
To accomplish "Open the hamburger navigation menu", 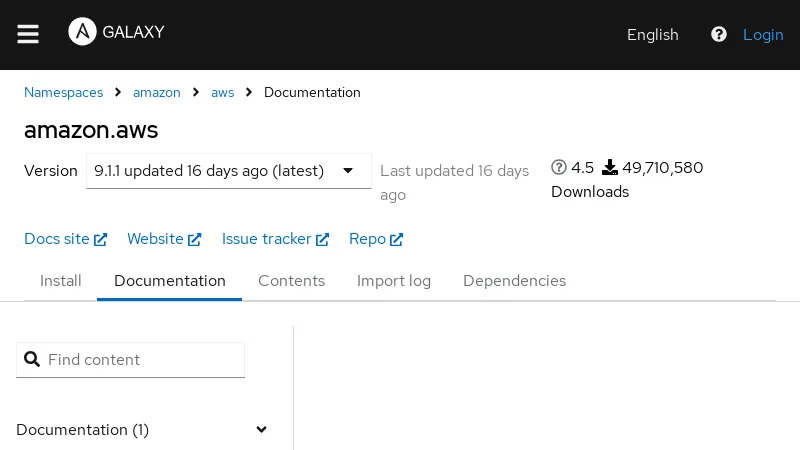I will pyautogui.click(x=28, y=35).
